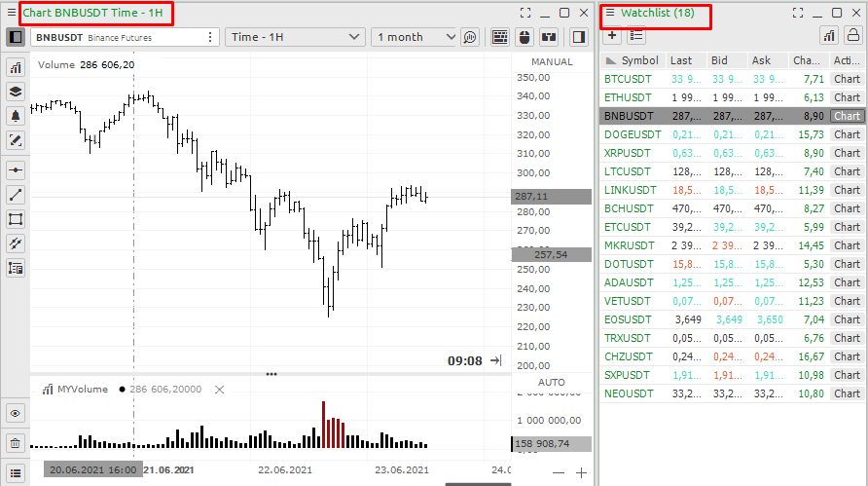Open the Watchlist panel hamburger menu
Image resolution: width=868 pixels, height=486 pixels.
[610, 13]
